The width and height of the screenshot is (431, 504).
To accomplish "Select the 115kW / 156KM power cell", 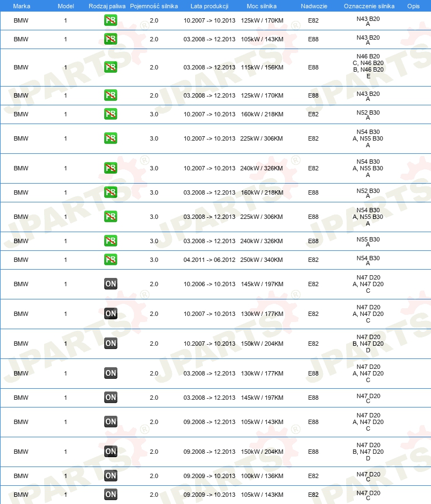I will click(x=262, y=67).
